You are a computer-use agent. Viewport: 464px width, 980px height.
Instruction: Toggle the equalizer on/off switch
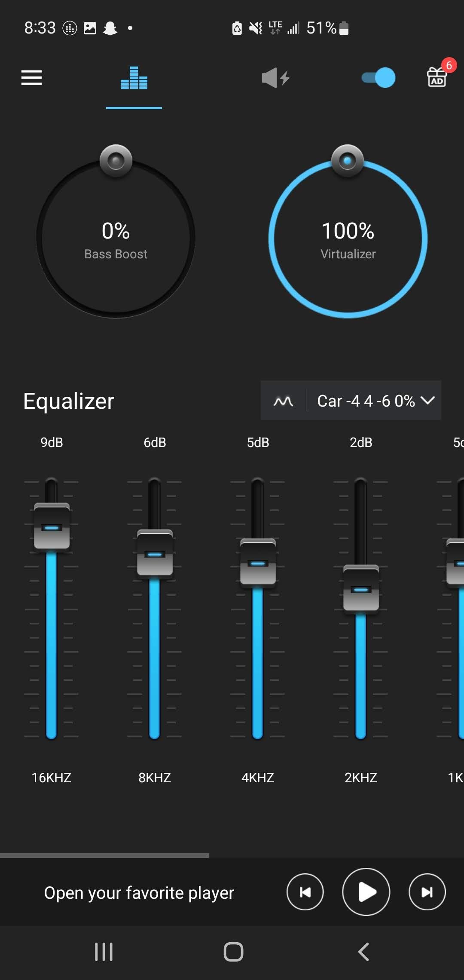(379, 78)
